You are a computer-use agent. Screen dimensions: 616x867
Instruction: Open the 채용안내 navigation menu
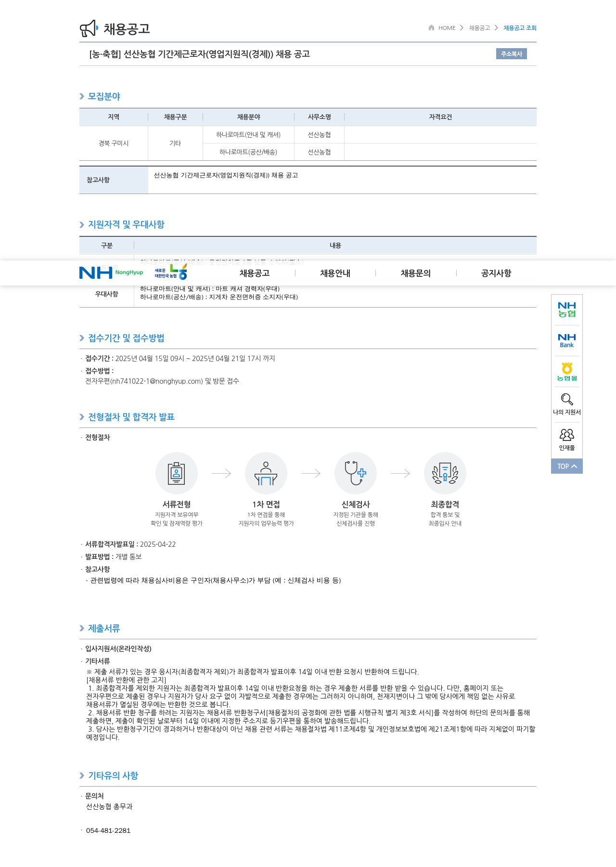pos(335,273)
